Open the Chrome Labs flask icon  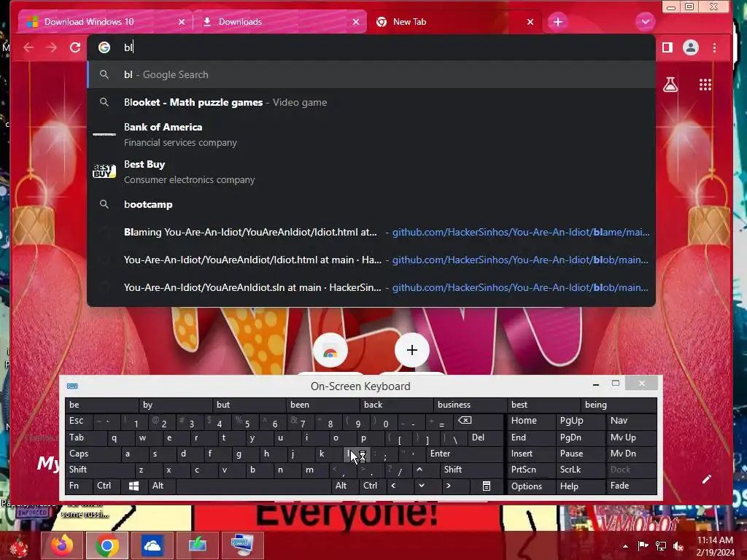tap(670, 85)
